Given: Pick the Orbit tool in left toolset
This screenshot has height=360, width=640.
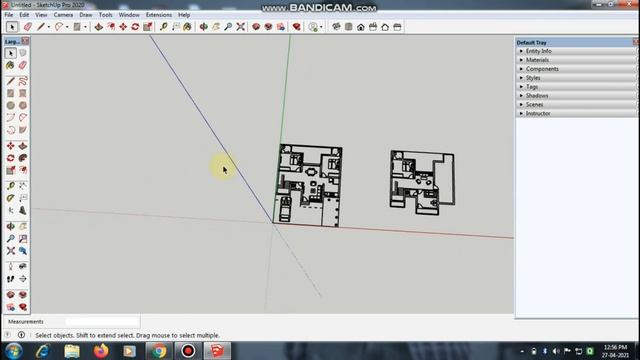Looking at the screenshot, I should (11, 226).
